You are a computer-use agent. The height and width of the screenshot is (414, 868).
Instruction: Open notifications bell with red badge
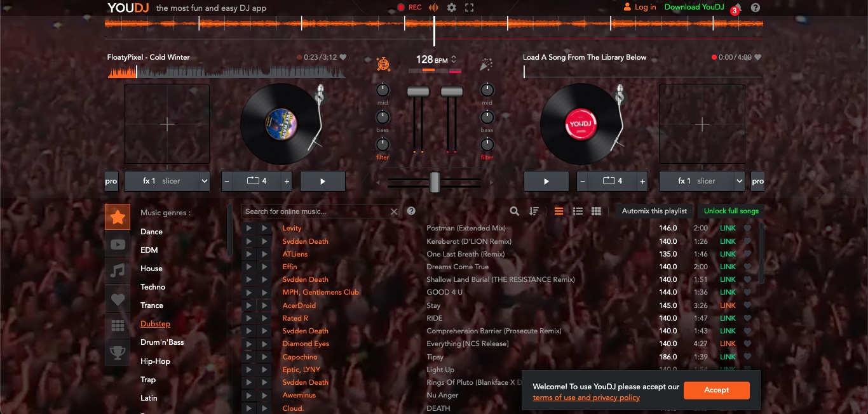tap(737, 8)
